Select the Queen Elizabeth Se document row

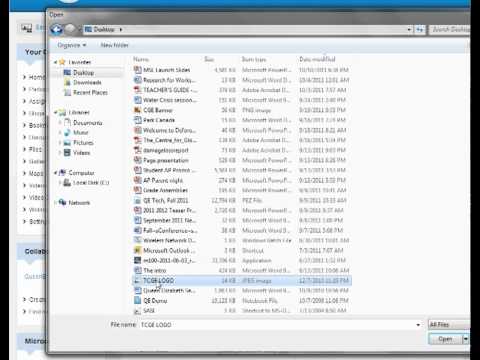coord(241,291)
